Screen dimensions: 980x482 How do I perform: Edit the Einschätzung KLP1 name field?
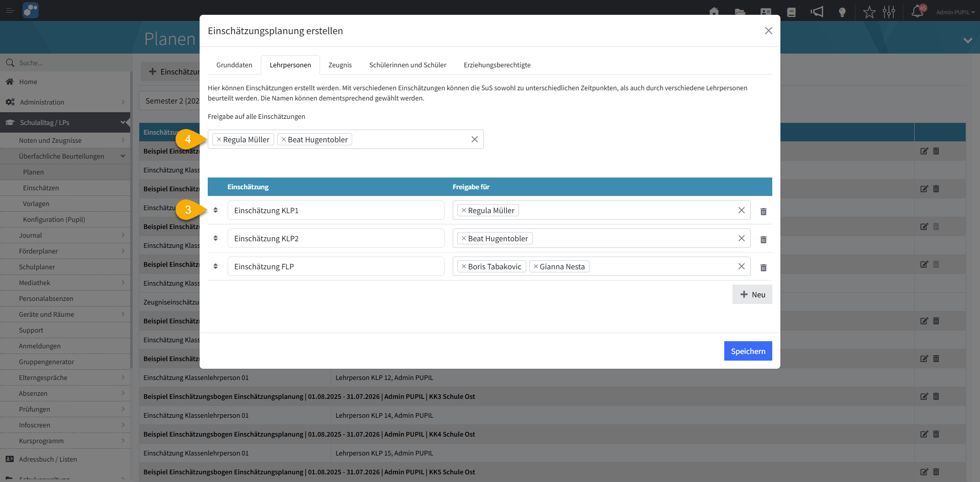[x=336, y=210]
